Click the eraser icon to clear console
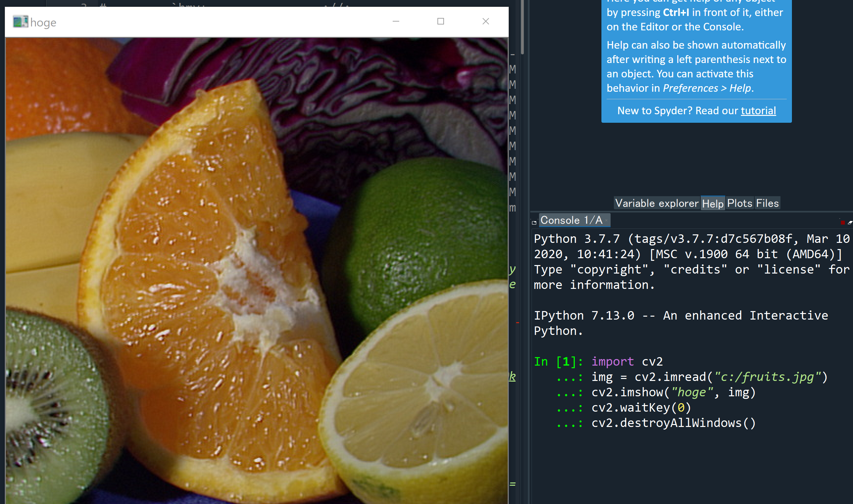The height and width of the screenshot is (504, 853). pyautogui.click(x=850, y=222)
